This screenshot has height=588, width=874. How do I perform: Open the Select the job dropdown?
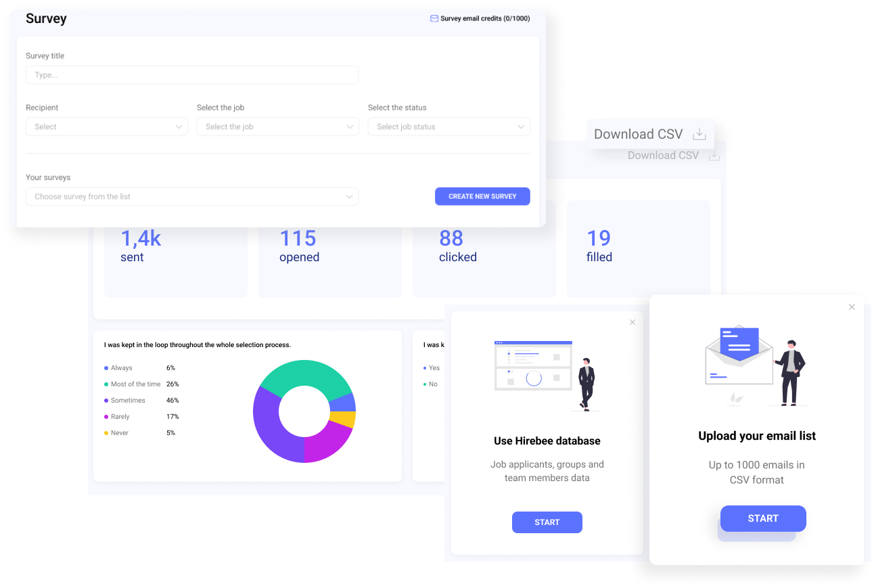pyautogui.click(x=277, y=127)
